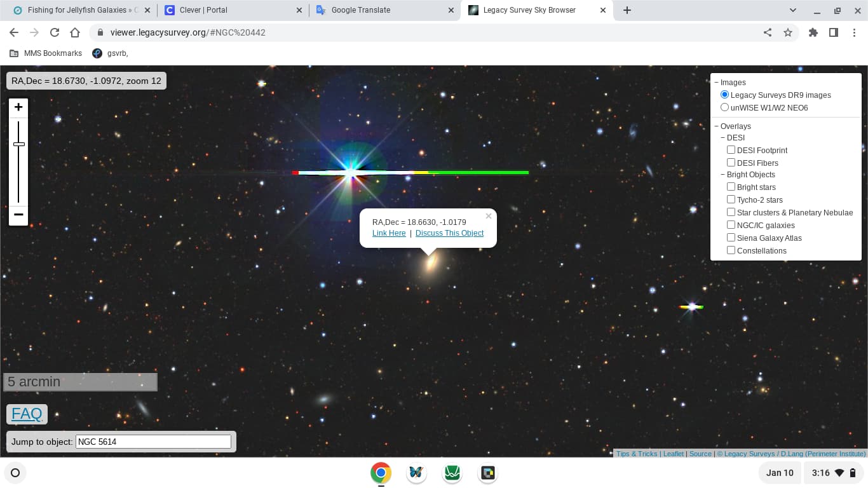Share this page using the share icon
This screenshot has height=488, width=868.
click(768, 32)
